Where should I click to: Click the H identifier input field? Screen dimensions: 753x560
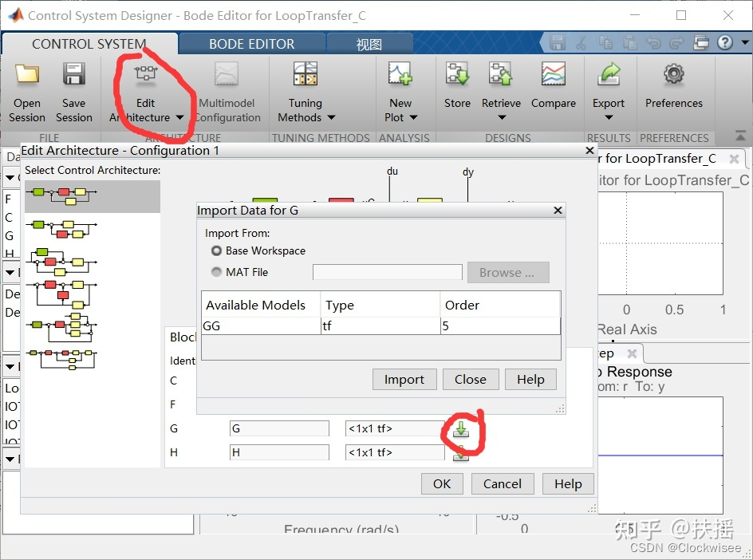(x=279, y=452)
